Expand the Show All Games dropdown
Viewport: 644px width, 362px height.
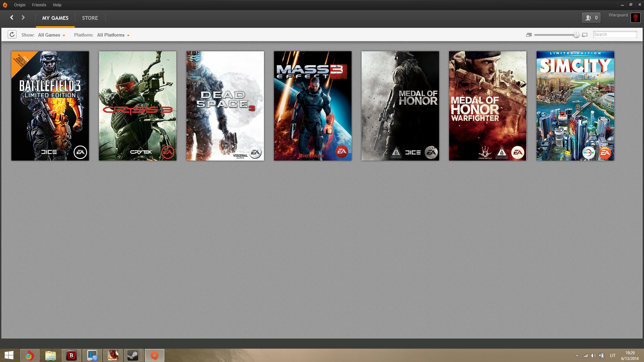52,35
